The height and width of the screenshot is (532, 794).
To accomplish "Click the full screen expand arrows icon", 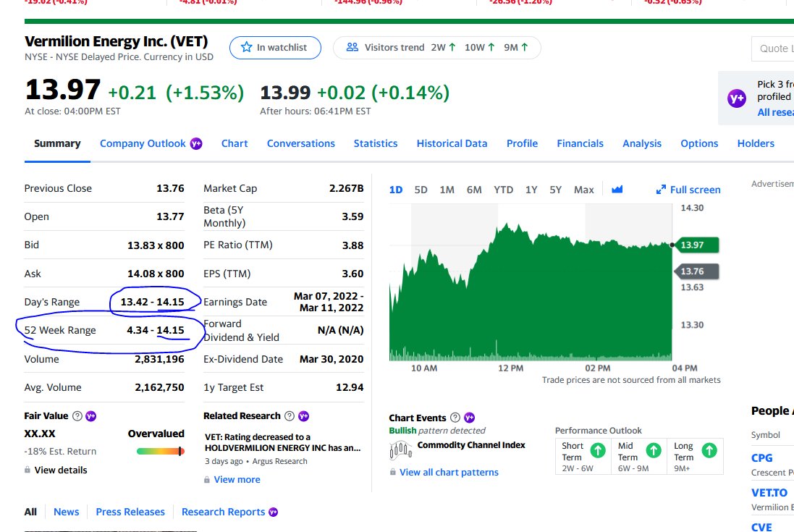I will coord(661,190).
